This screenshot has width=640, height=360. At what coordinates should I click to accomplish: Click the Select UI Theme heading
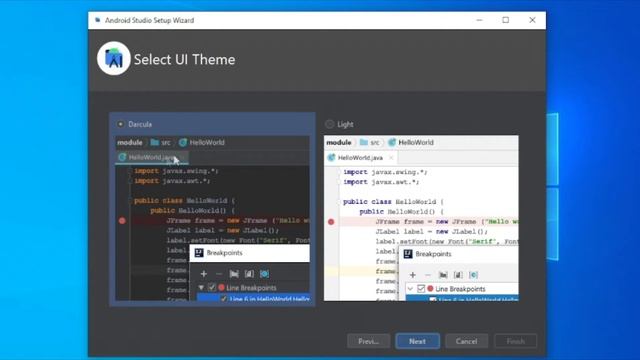[x=184, y=60]
